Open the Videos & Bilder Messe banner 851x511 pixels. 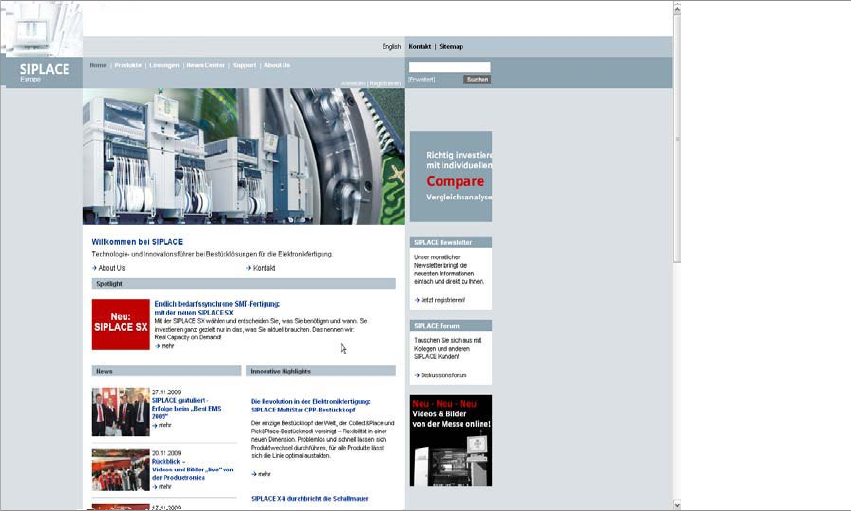coord(451,440)
